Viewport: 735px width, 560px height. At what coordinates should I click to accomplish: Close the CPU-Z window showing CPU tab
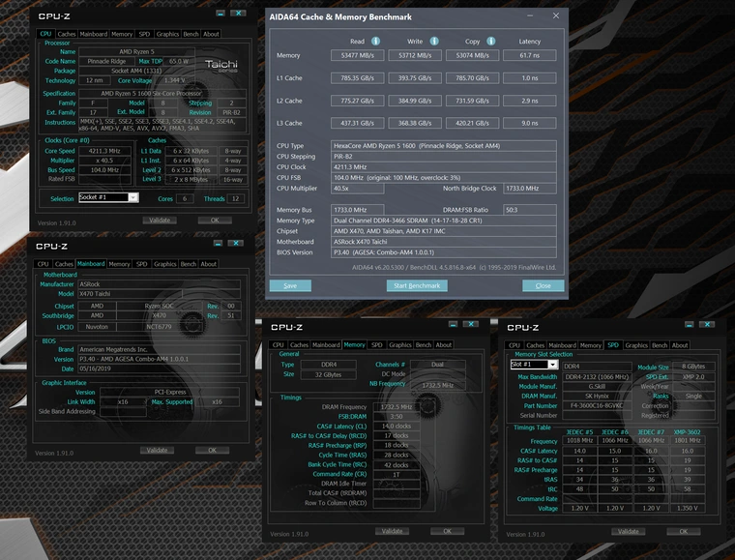click(x=238, y=14)
